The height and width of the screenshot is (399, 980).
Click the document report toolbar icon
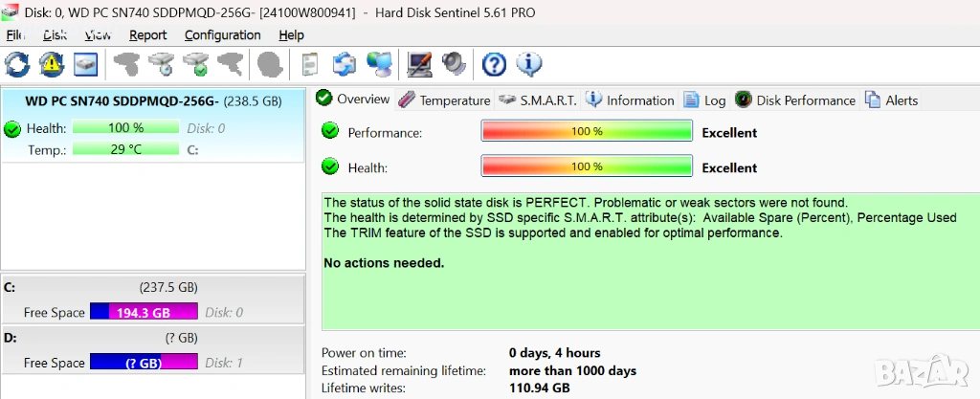click(x=309, y=64)
